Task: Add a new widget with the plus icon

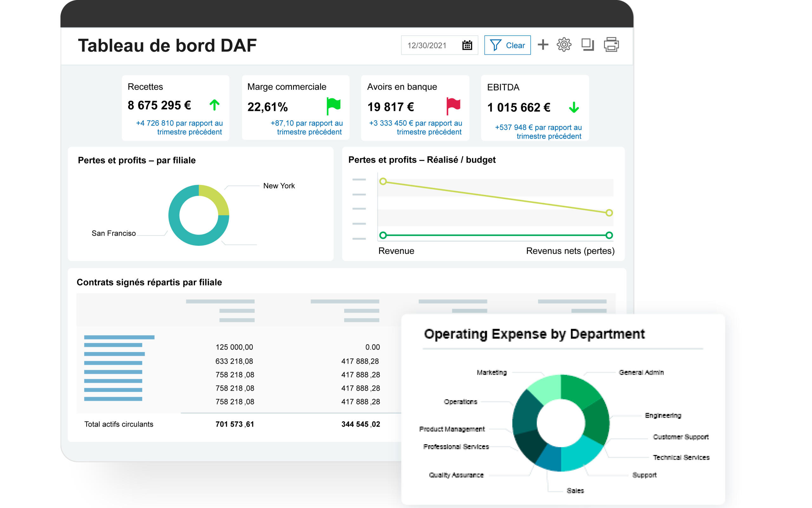Action: [x=543, y=45]
